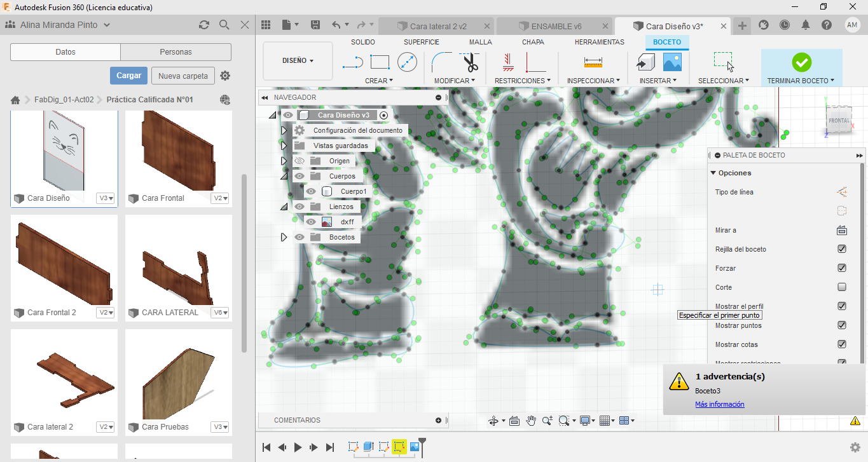Click the Measure ruler icon
This screenshot has width=868, height=462.
point(593,62)
